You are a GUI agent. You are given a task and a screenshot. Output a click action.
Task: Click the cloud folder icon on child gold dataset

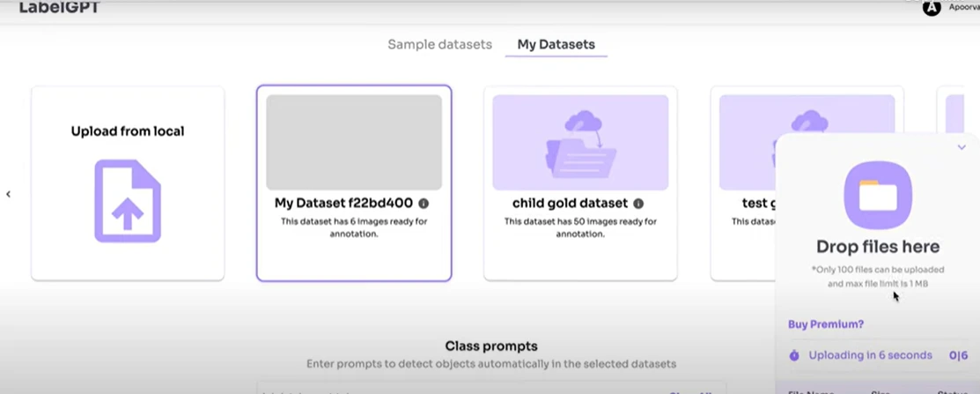pos(580,144)
